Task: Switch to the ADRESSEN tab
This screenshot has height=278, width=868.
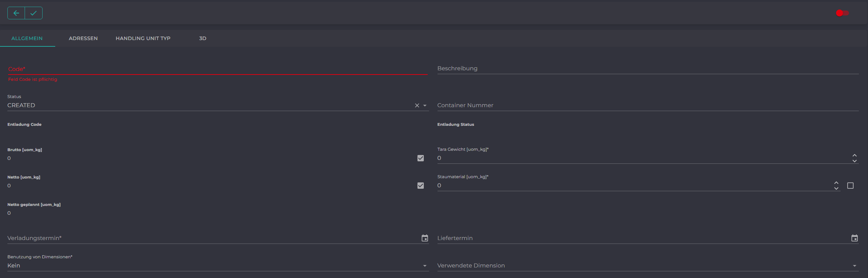Action: tap(83, 38)
